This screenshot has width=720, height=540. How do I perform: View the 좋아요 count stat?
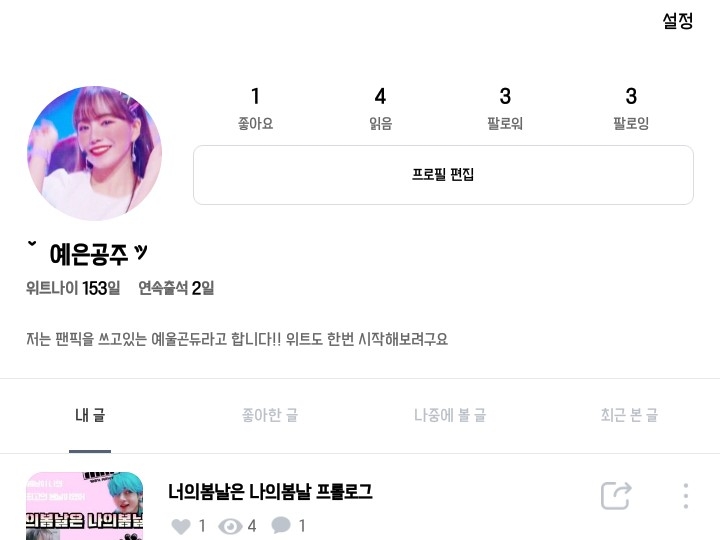pos(255,109)
